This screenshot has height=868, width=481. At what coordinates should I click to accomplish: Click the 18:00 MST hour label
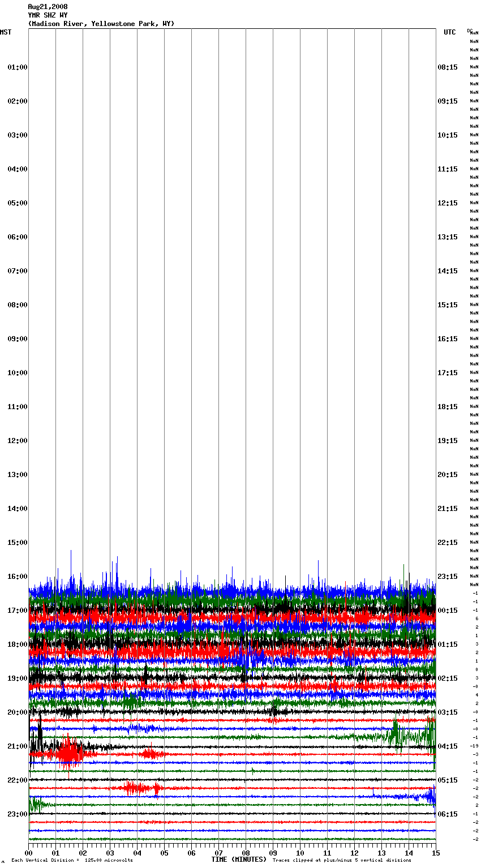pyautogui.click(x=18, y=644)
